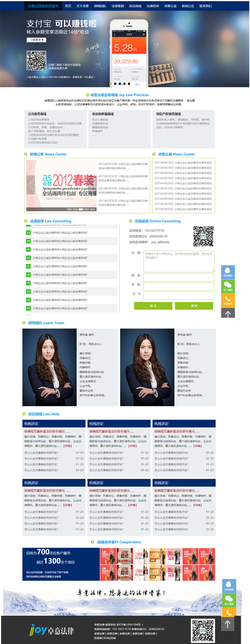Click the QR code in the page footer
This screenshot has height=644, width=250.
pyautogui.click(x=202, y=630)
